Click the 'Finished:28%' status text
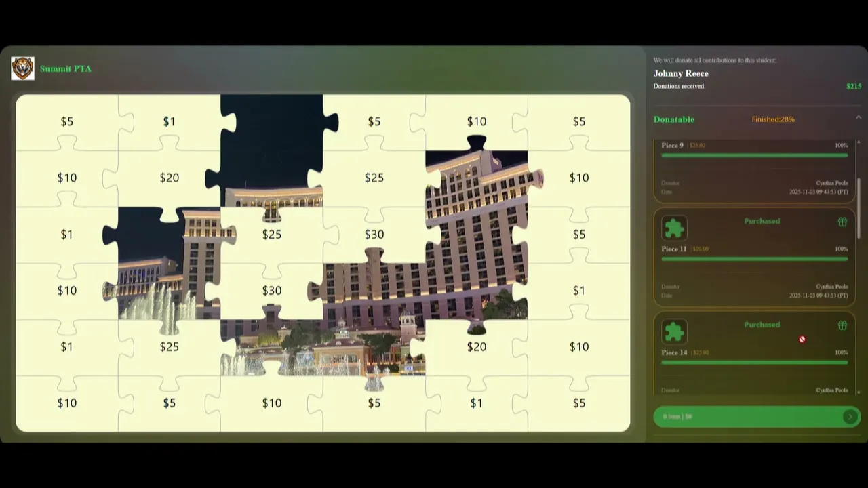Image resolution: width=868 pixels, height=488 pixels. pos(773,119)
